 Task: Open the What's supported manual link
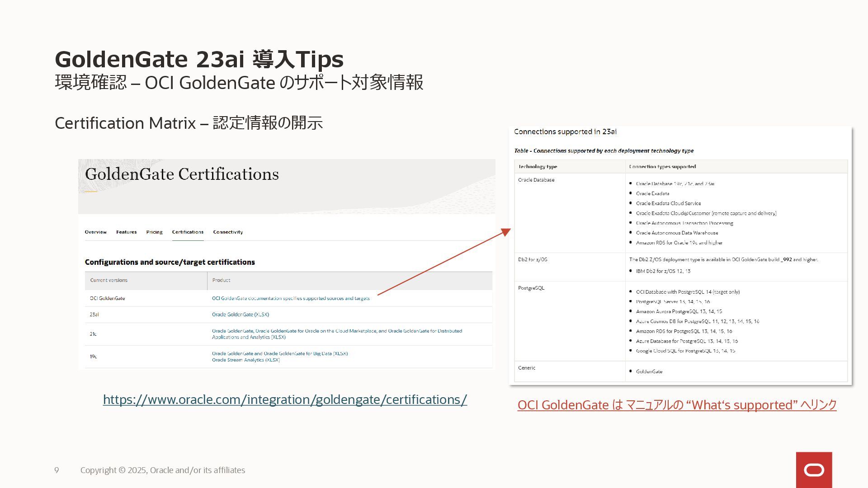[677, 405]
